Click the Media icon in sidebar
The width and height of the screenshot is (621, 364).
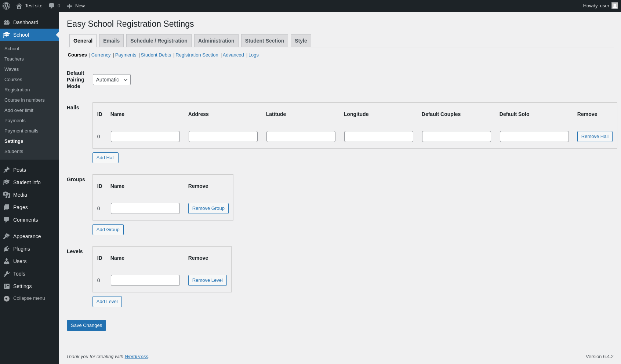[7, 195]
